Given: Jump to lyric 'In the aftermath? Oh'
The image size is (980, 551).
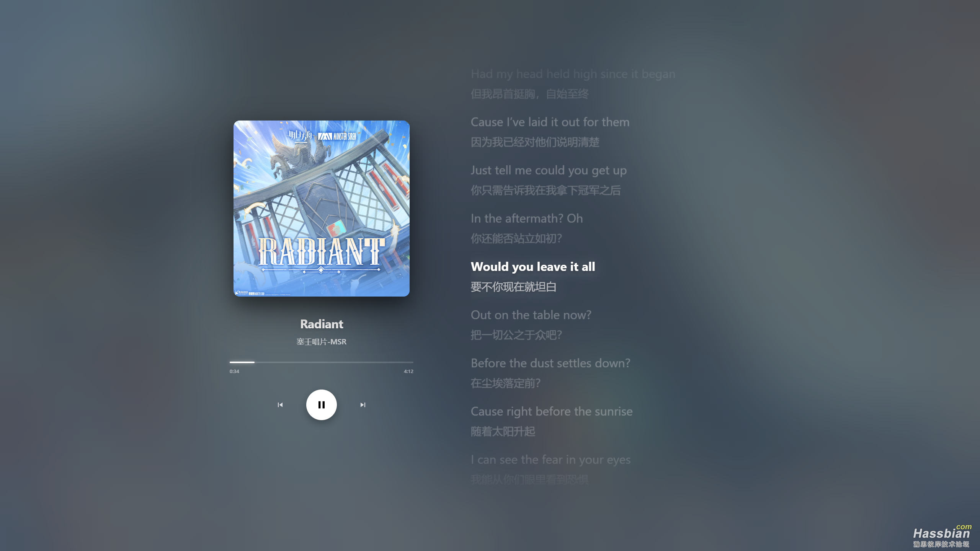Looking at the screenshot, I should point(527,218).
